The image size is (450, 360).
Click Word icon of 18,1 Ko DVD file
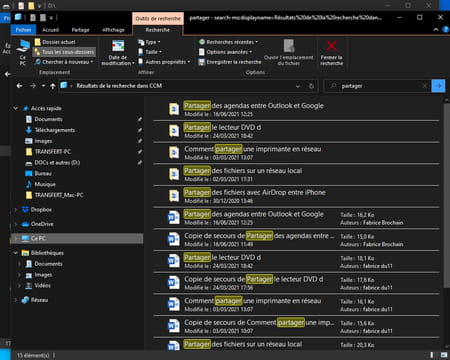(174, 261)
